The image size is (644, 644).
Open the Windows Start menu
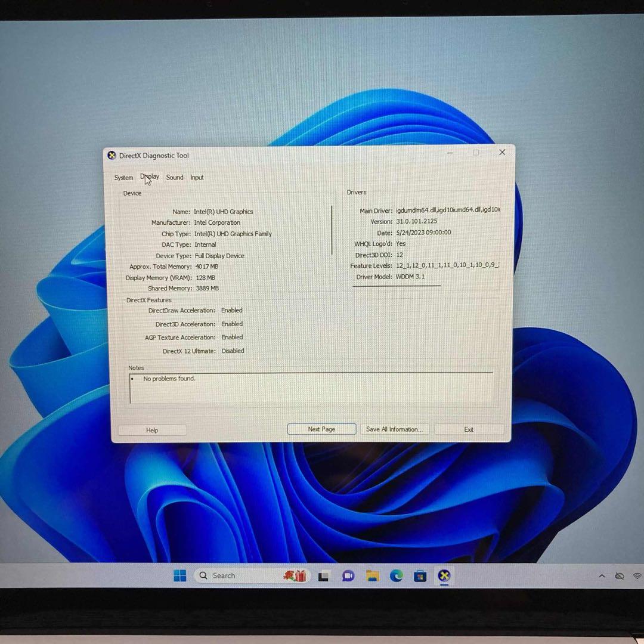tap(179, 575)
